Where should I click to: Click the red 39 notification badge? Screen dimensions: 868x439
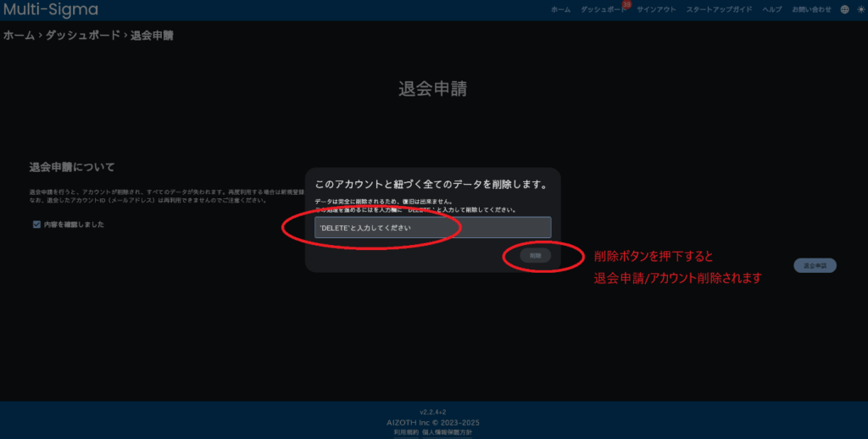pyautogui.click(x=626, y=4)
